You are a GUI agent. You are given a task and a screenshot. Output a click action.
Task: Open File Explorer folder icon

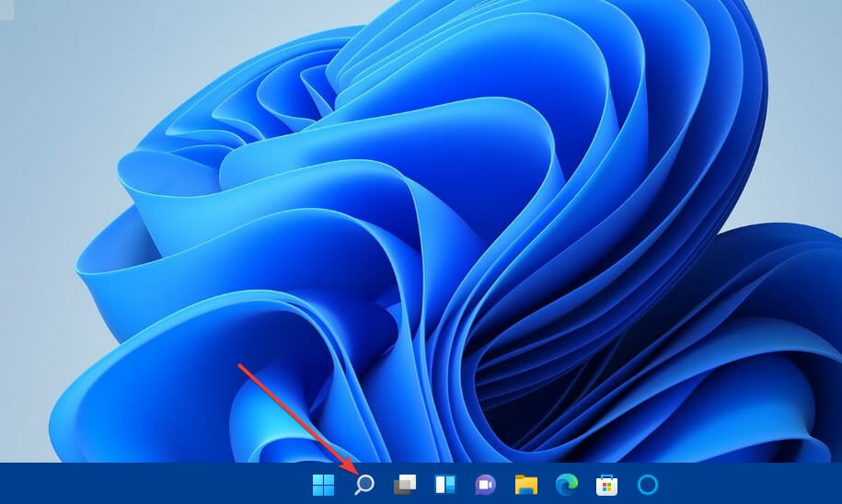coord(525,485)
